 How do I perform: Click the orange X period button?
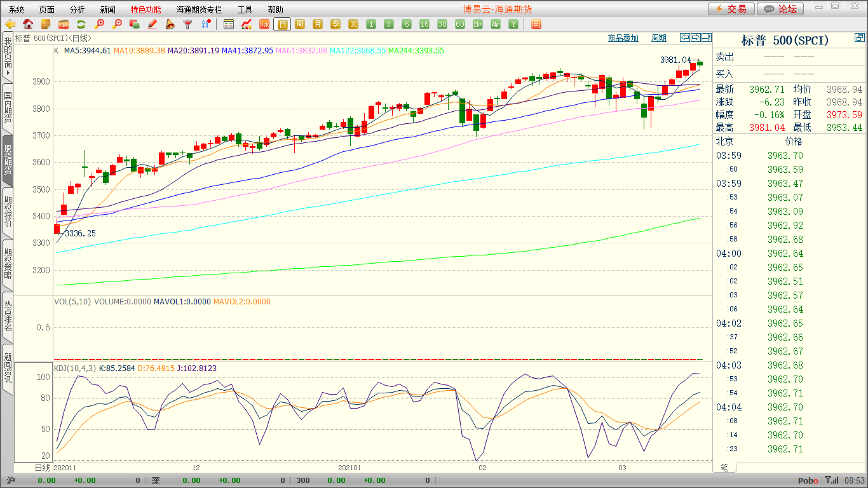click(x=353, y=24)
